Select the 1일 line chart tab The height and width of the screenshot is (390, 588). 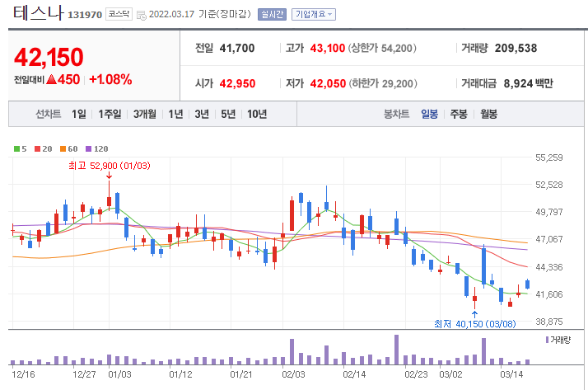coord(79,114)
